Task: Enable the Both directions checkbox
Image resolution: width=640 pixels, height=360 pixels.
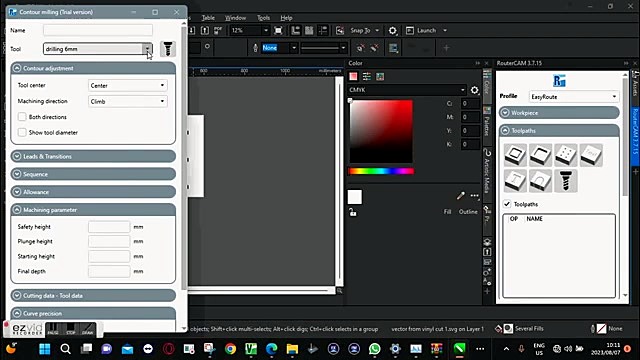Action: (22, 117)
